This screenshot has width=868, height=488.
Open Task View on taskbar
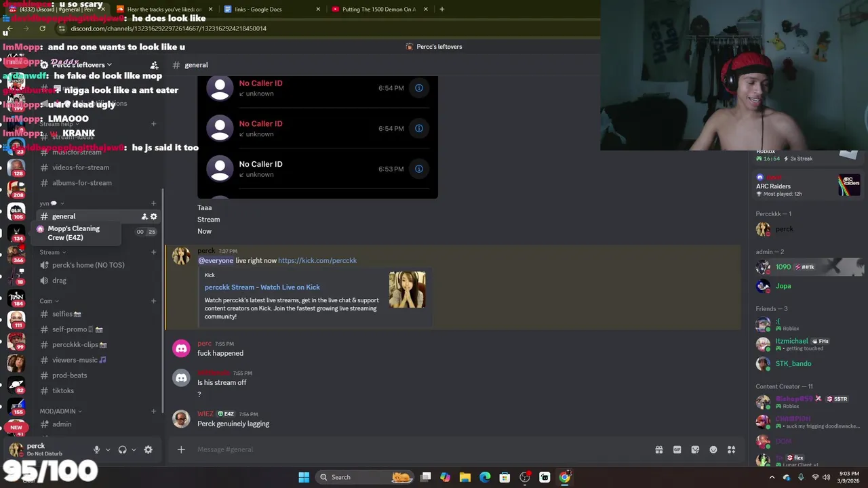tap(425, 477)
